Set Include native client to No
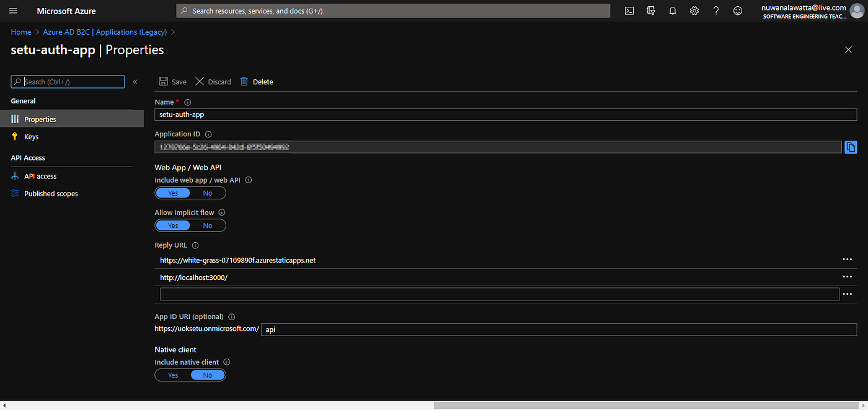The width and height of the screenshot is (868, 410). [x=208, y=375]
